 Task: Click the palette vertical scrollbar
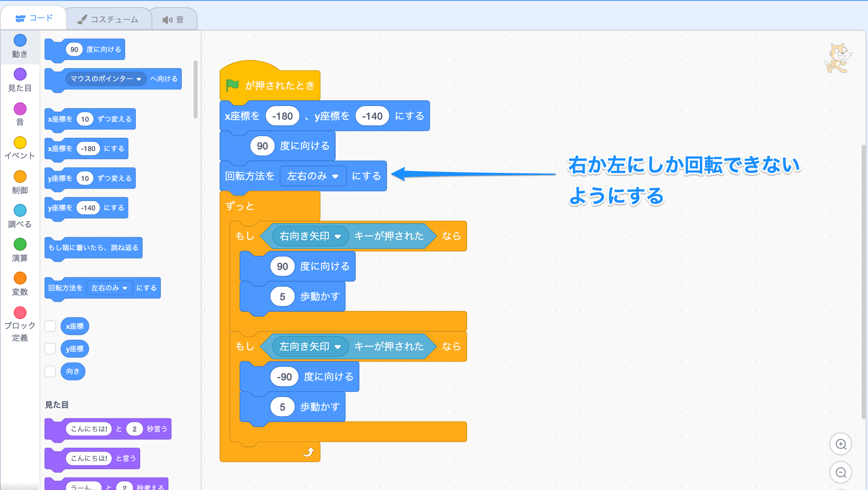195,89
